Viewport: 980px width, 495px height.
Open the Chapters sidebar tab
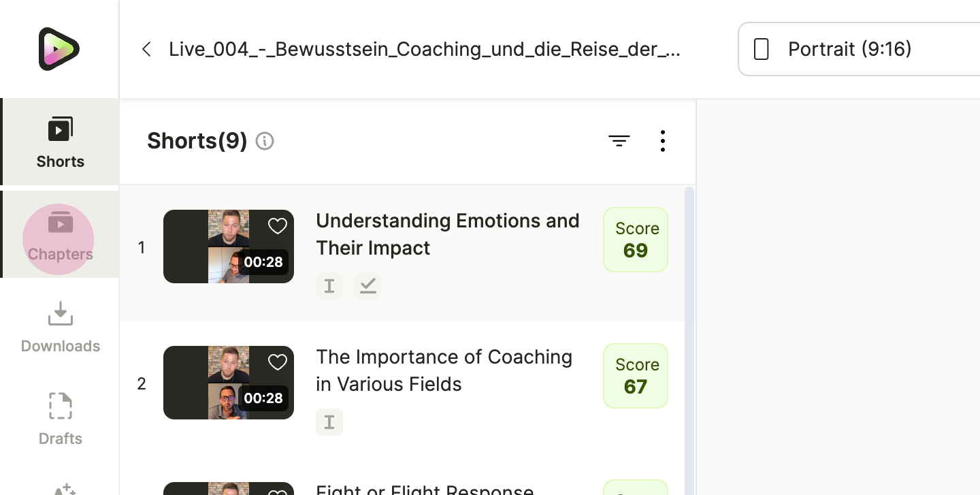pyautogui.click(x=60, y=234)
